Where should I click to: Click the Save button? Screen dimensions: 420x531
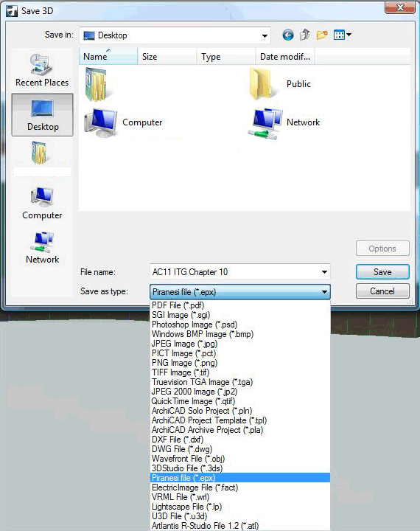pos(382,272)
